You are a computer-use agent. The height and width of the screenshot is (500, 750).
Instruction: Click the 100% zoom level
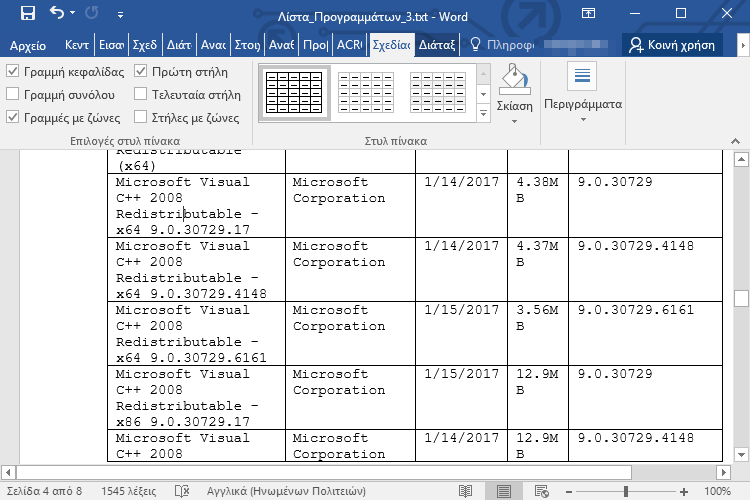pos(717,491)
